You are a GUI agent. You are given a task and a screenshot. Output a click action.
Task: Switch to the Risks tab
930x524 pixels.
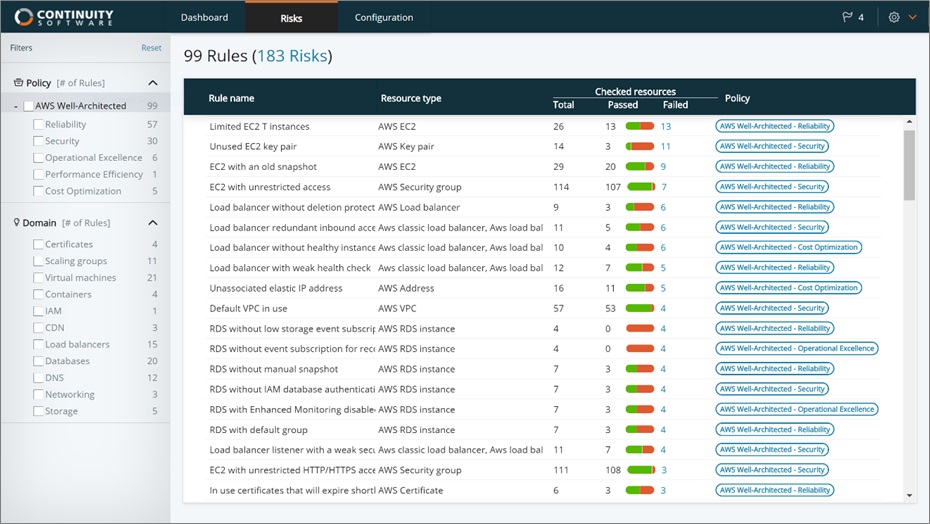(291, 18)
